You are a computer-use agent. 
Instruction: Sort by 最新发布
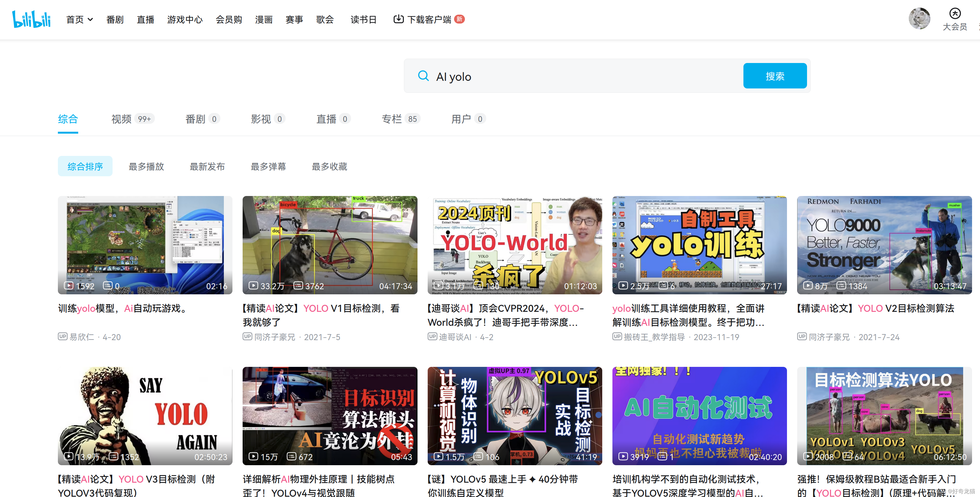tap(207, 166)
